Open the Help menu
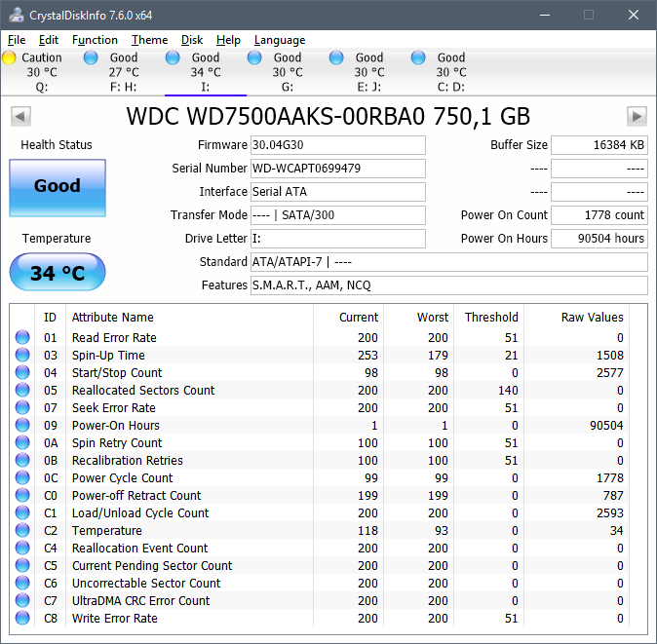The image size is (657, 644). (228, 40)
